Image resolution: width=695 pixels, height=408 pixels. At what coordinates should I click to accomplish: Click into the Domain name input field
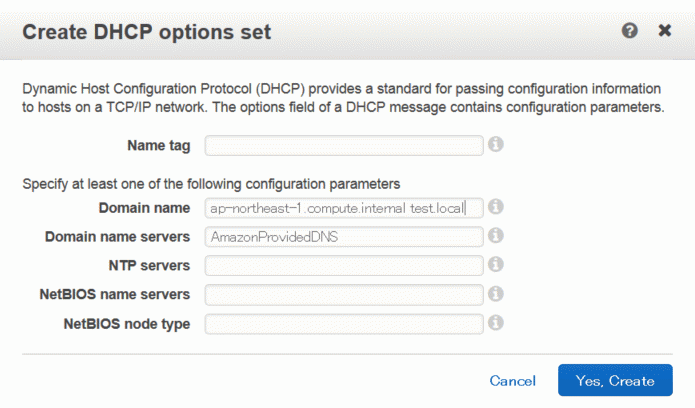[344, 208]
